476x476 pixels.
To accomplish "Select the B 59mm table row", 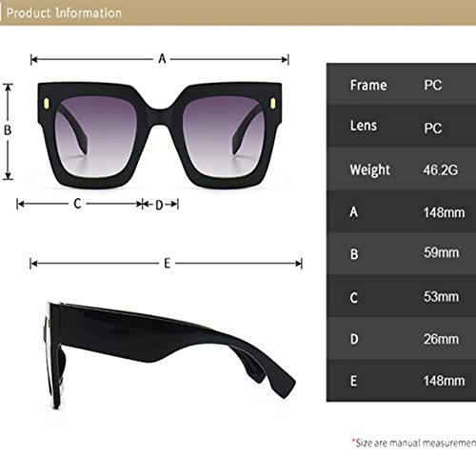I will (x=401, y=253).
